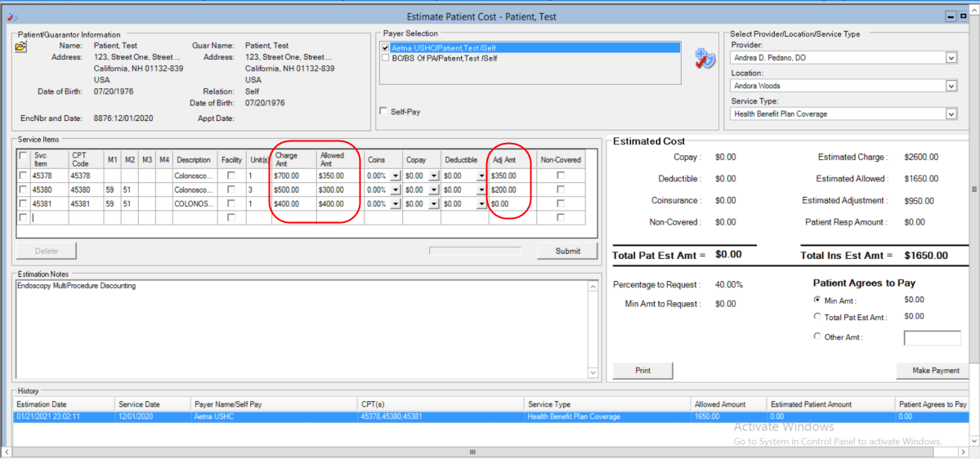980x459 pixels.
Task: Click the Delete button
Action: (x=47, y=251)
